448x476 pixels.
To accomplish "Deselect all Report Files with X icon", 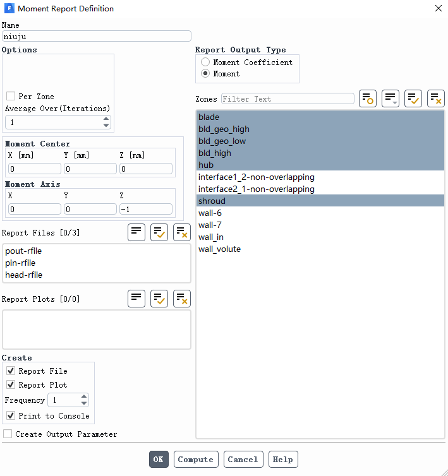I will 182,232.
